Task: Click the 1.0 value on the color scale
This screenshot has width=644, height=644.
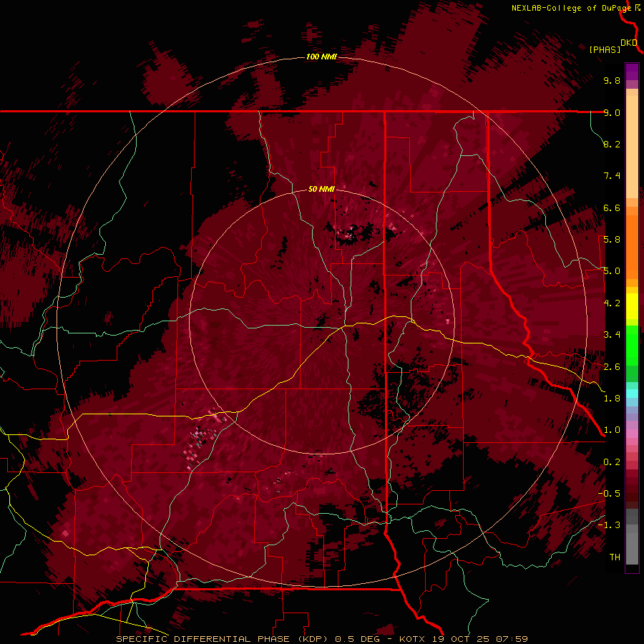Action: 612,430
